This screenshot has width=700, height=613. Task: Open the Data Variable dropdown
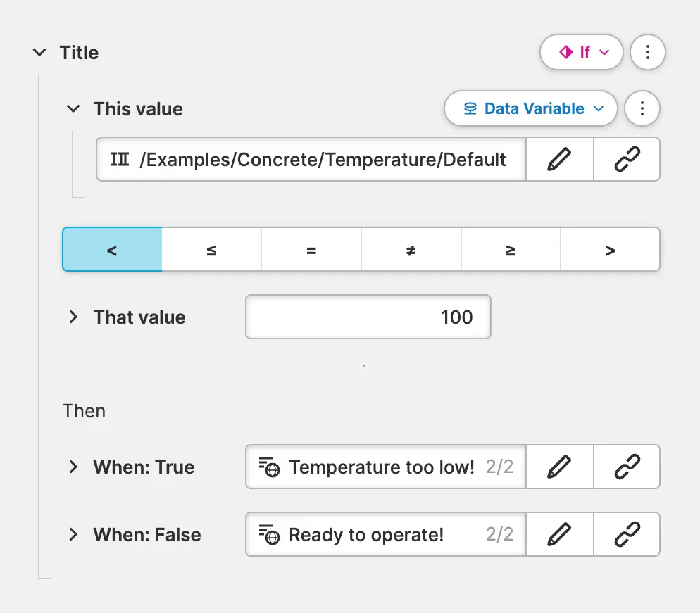(x=531, y=109)
